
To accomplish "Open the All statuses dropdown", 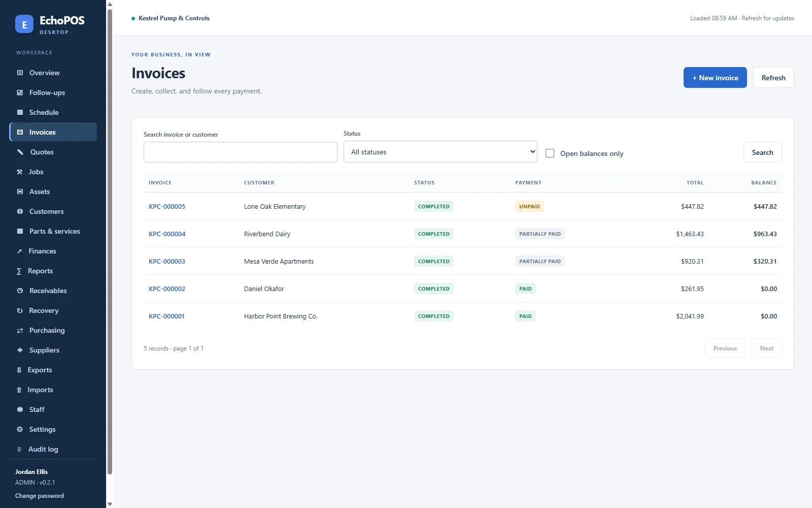I will 440,152.
